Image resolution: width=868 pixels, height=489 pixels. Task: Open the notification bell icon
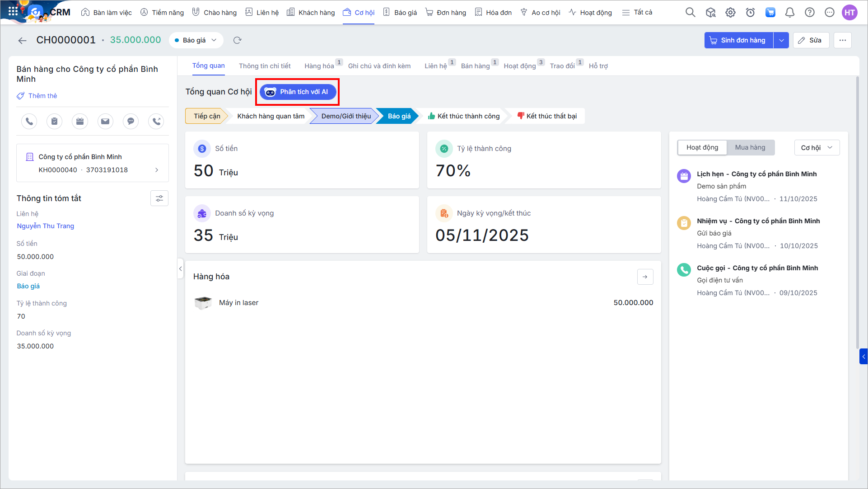point(790,12)
